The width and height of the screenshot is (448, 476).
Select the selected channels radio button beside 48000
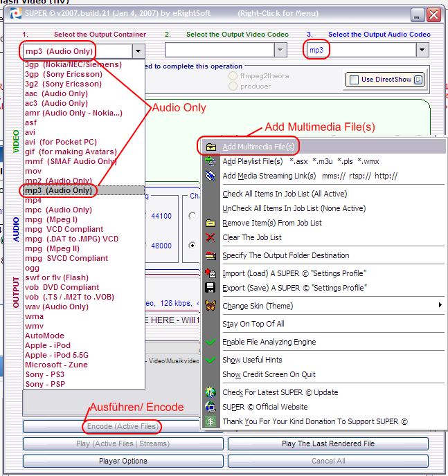point(192,246)
